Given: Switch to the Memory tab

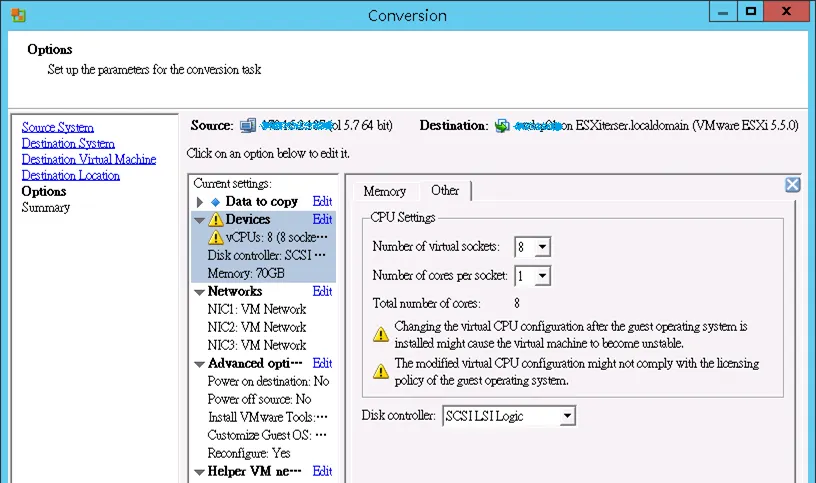Looking at the screenshot, I should click(x=385, y=192).
